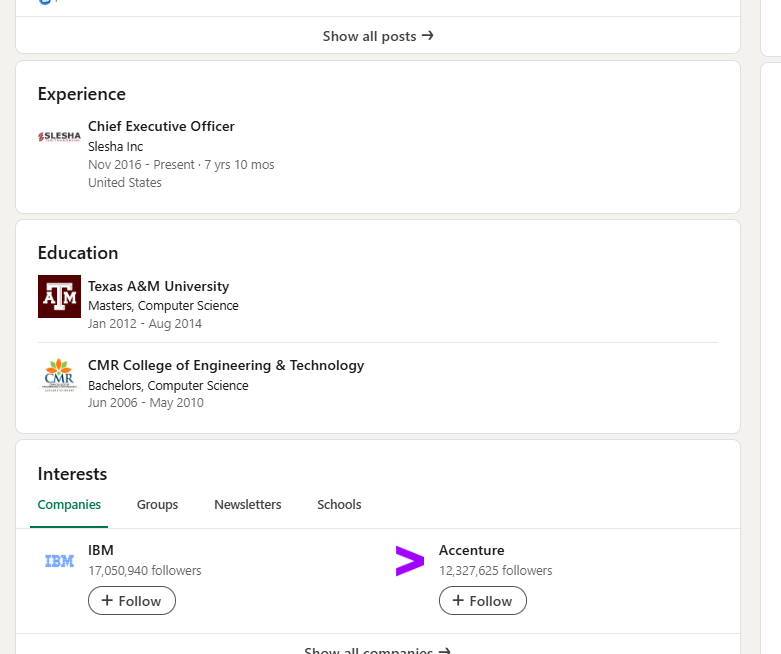The height and width of the screenshot is (654, 781).
Task: Click the purple Accenture logo
Action: (x=410, y=561)
